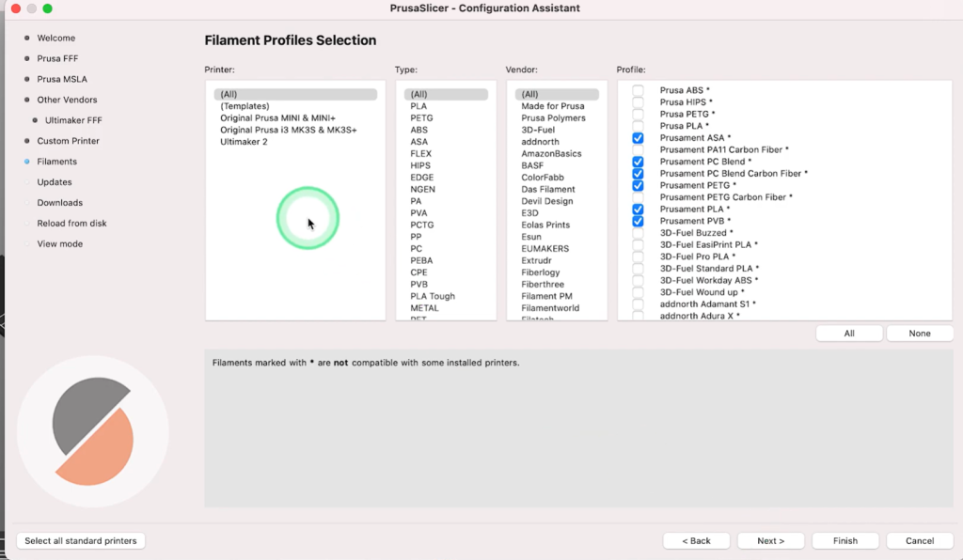Choose Ultimaker 2 in the Printer list
This screenshot has height=560, width=963.
(244, 142)
